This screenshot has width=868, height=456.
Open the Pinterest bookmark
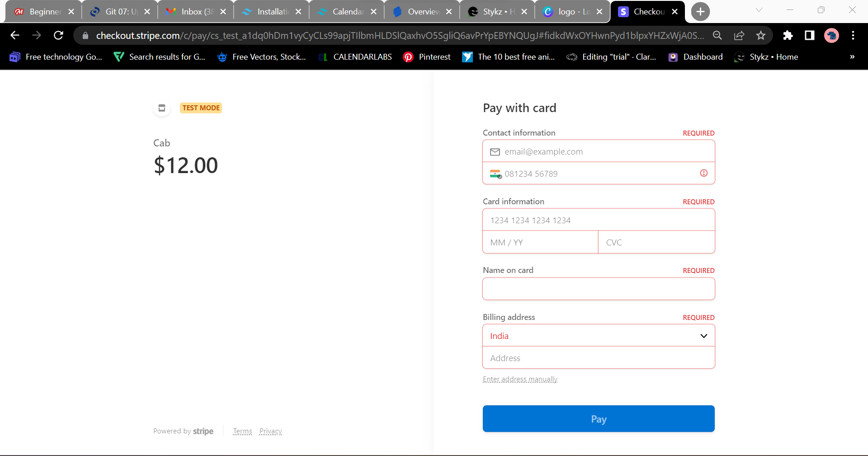pos(427,57)
